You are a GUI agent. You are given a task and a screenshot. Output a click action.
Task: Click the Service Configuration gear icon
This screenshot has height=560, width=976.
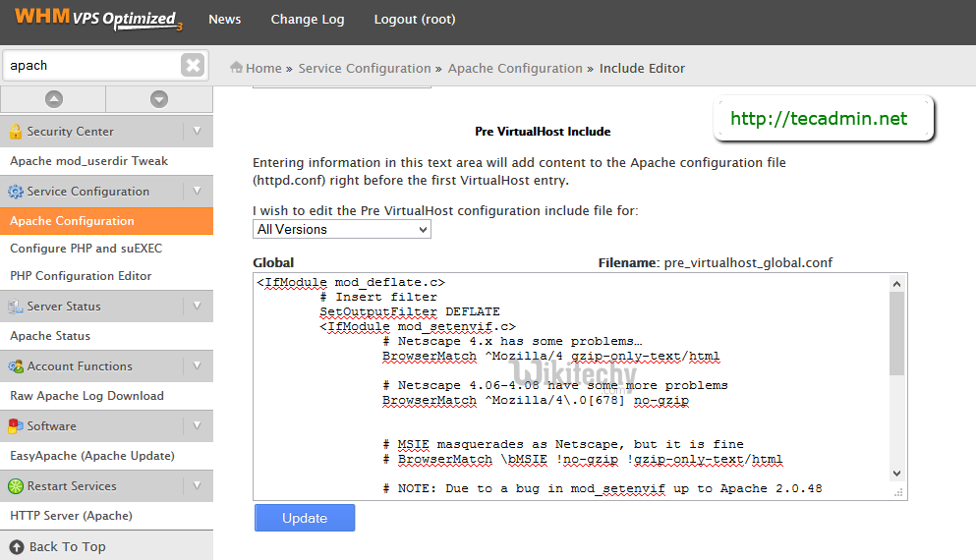(x=15, y=192)
